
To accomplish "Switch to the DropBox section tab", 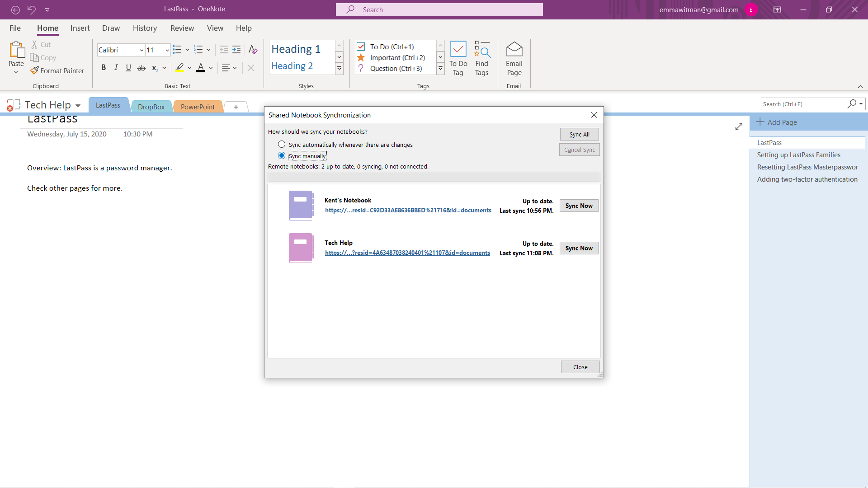I will 151,107.
